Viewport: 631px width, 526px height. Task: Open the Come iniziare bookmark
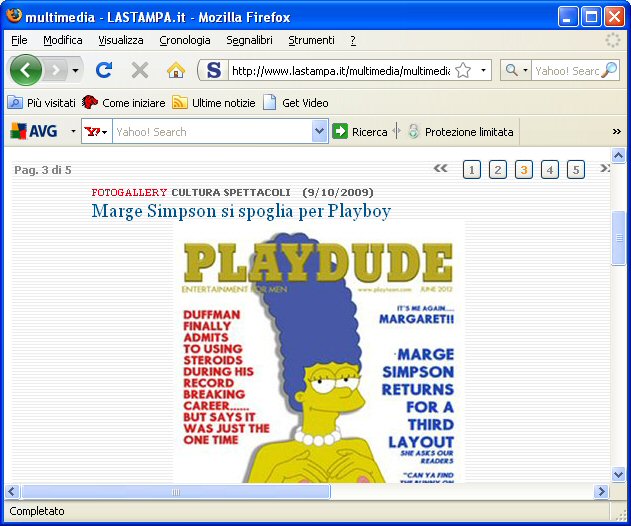point(124,103)
